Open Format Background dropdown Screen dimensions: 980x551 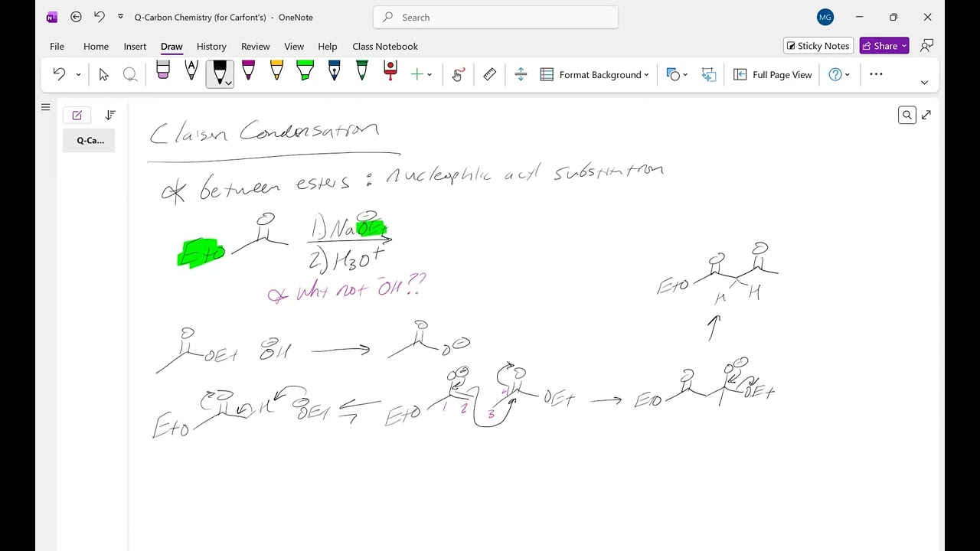[595, 74]
